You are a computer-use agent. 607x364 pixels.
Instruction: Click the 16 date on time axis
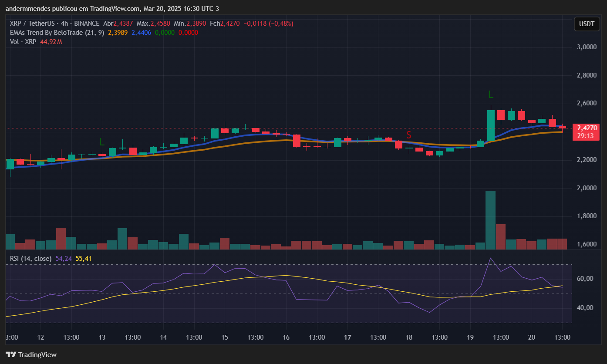[x=286, y=337]
